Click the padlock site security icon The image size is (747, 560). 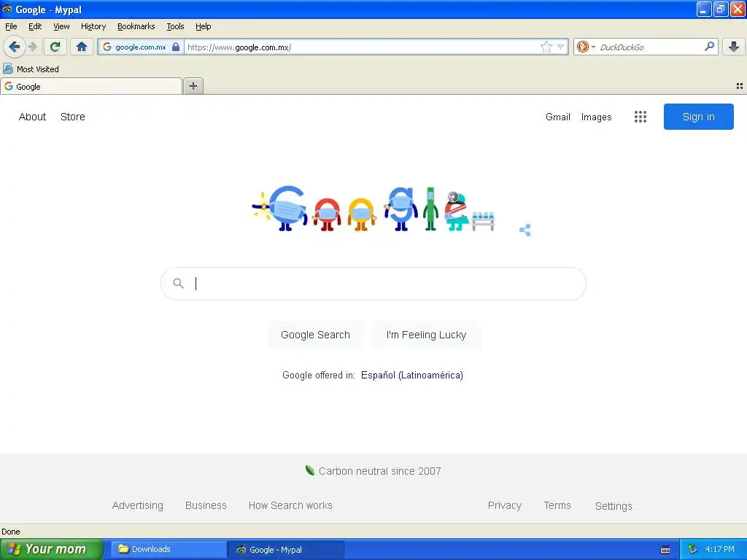coord(176,47)
